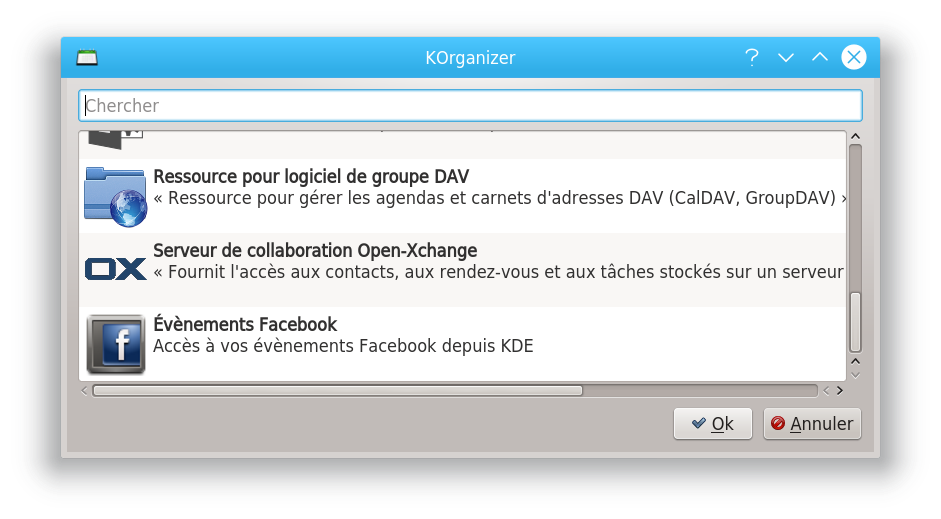Click the vertical scrollbar up arrow at top
941x519 pixels.
click(x=856, y=136)
